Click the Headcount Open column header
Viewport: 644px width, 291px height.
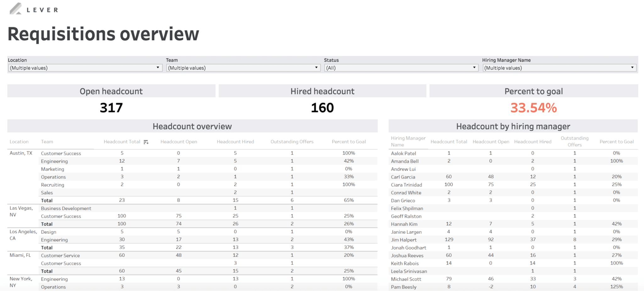(x=179, y=142)
